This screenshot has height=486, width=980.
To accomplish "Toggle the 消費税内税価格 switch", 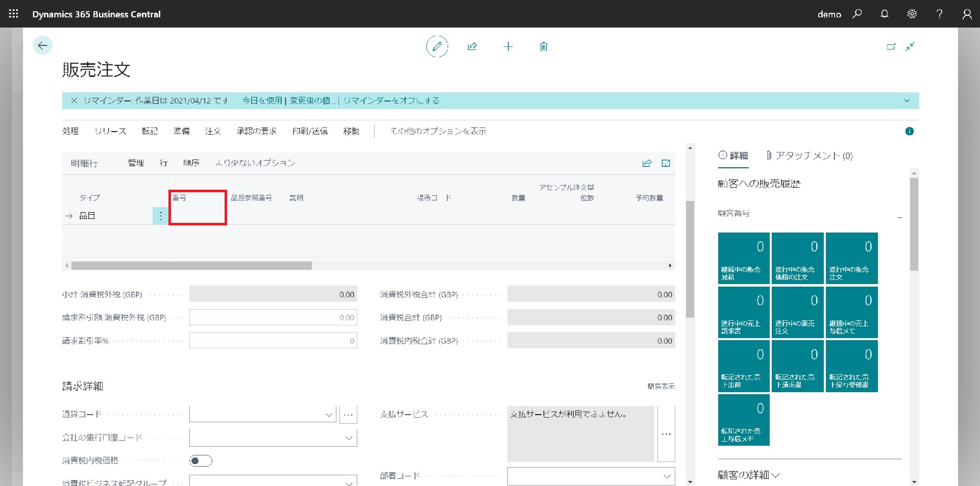I will coord(201,461).
